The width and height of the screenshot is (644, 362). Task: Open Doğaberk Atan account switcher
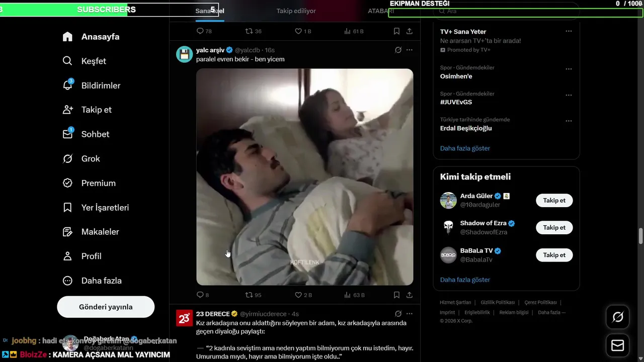[x=106, y=343]
